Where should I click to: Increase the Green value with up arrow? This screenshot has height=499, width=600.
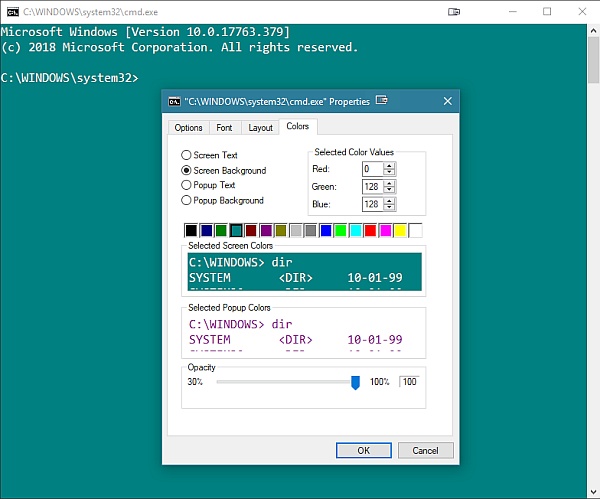click(389, 183)
